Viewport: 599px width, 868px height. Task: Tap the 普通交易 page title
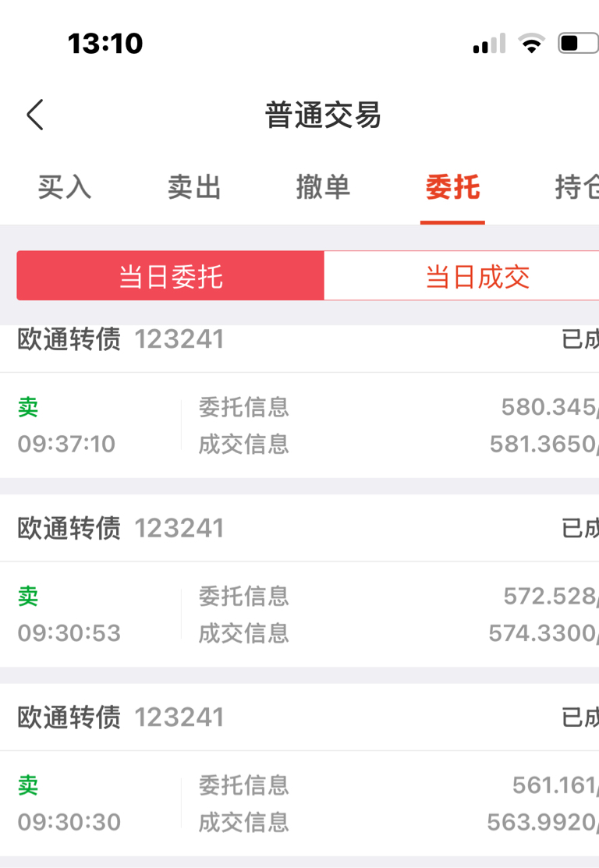tap(324, 115)
